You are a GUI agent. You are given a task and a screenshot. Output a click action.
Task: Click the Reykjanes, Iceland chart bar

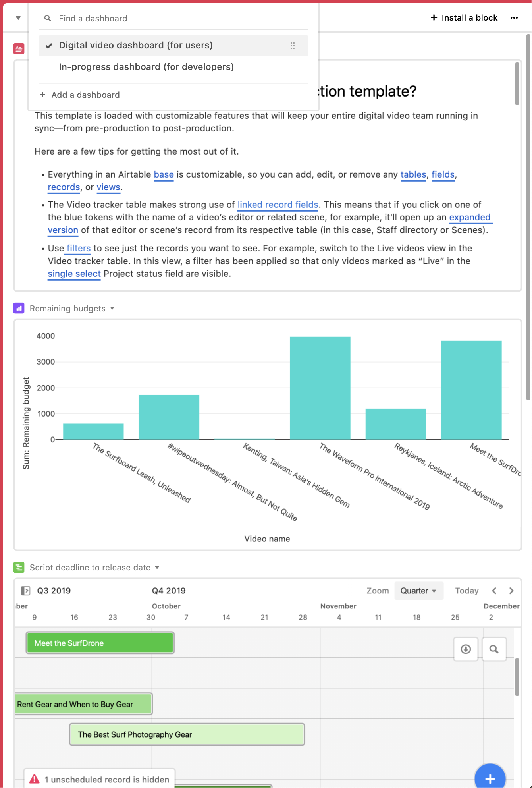click(x=396, y=424)
